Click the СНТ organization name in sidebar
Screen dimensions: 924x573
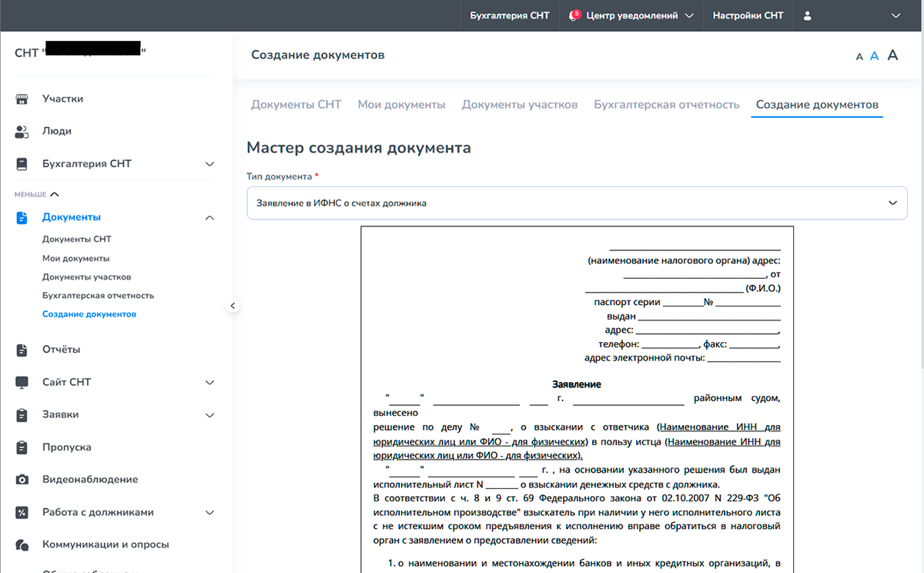(x=81, y=52)
